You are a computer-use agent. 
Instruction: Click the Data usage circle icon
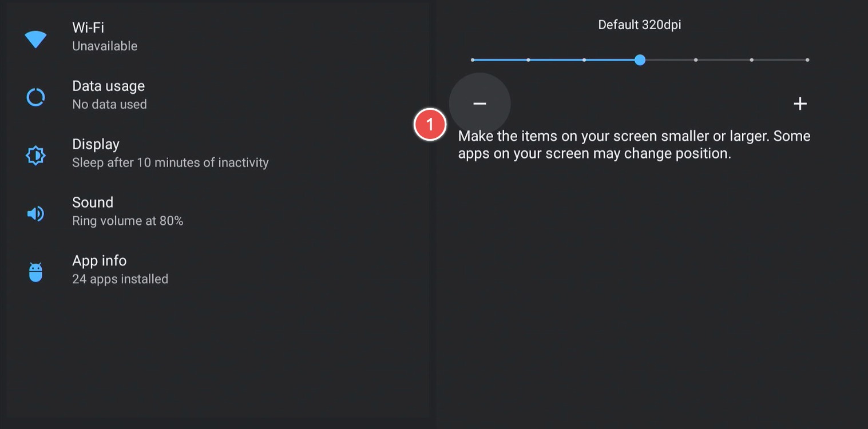(35, 97)
